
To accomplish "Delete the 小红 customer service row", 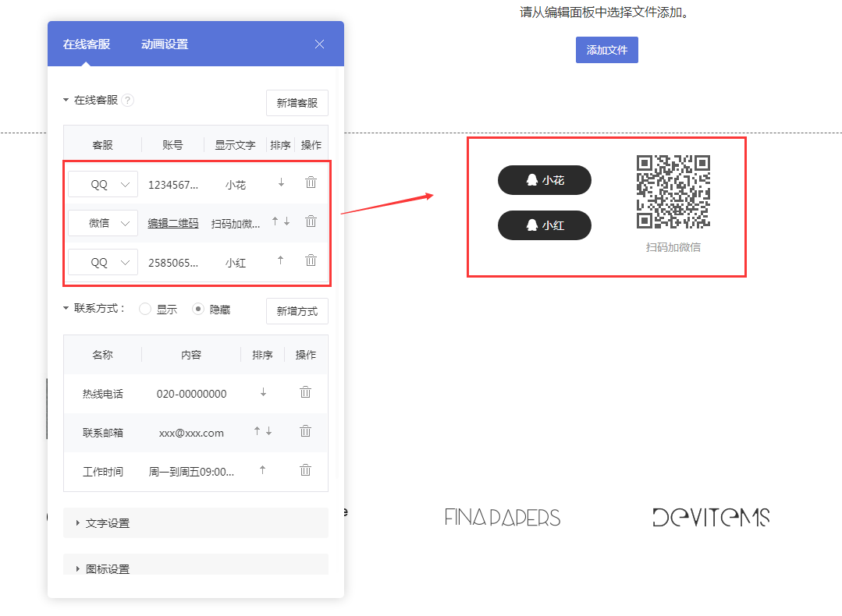I will [311, 260].
